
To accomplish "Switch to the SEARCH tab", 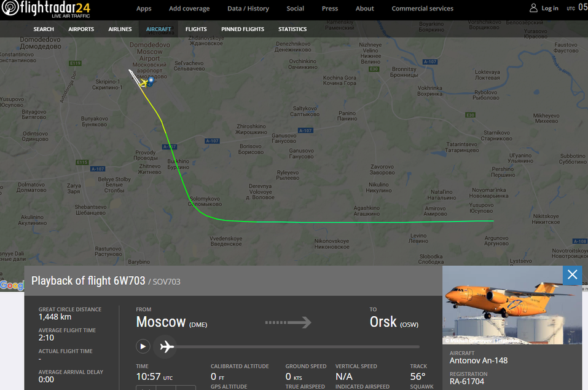I will [x=44, y=29].
